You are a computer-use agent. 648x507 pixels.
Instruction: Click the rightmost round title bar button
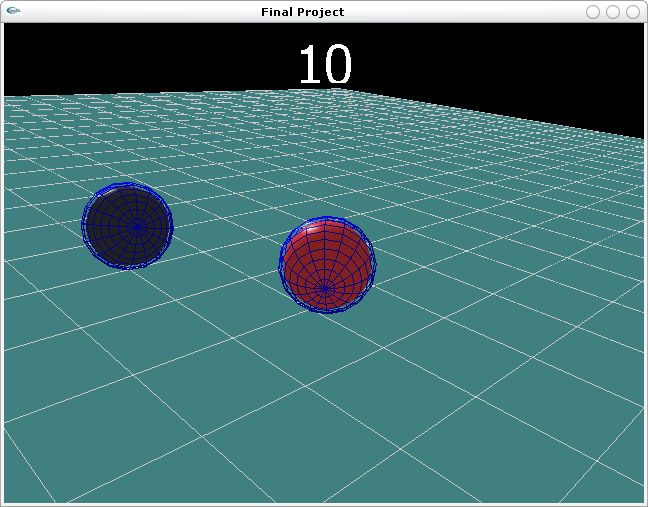pos(633,12)
